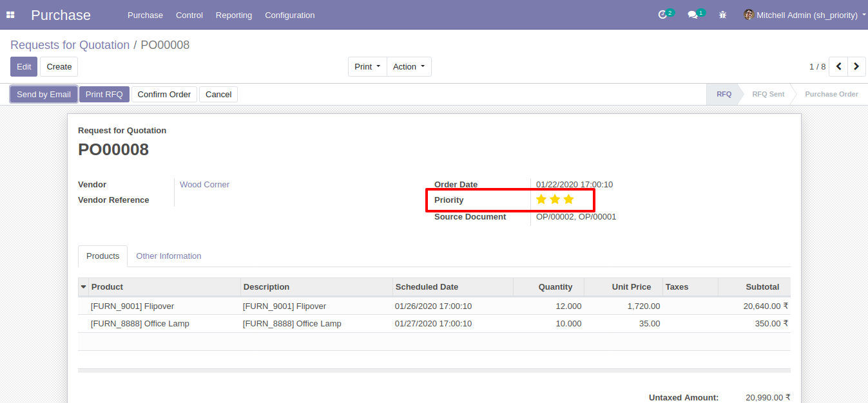Set priority to two stars
The width and height of the screenshot is (868, 403).
pyautogui.click(x=555, y=200)
